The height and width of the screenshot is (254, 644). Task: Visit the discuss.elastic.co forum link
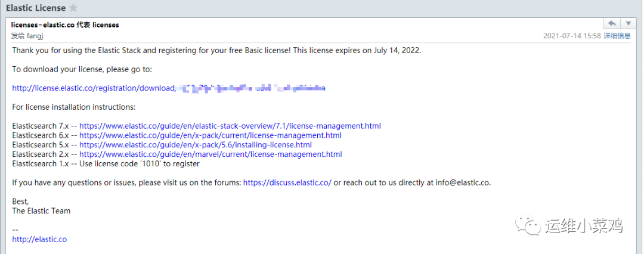coord(287,182)
